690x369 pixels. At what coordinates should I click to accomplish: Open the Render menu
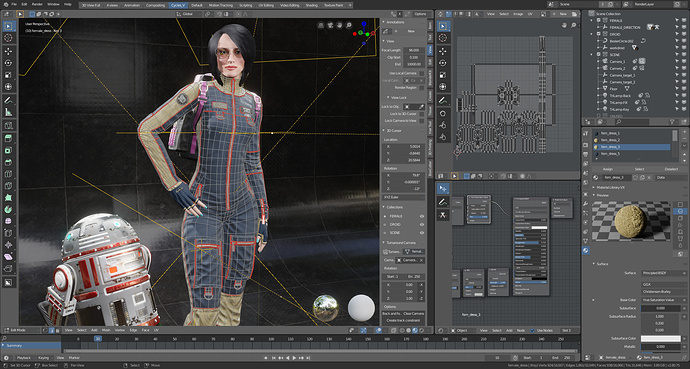(x=37, y=4)
